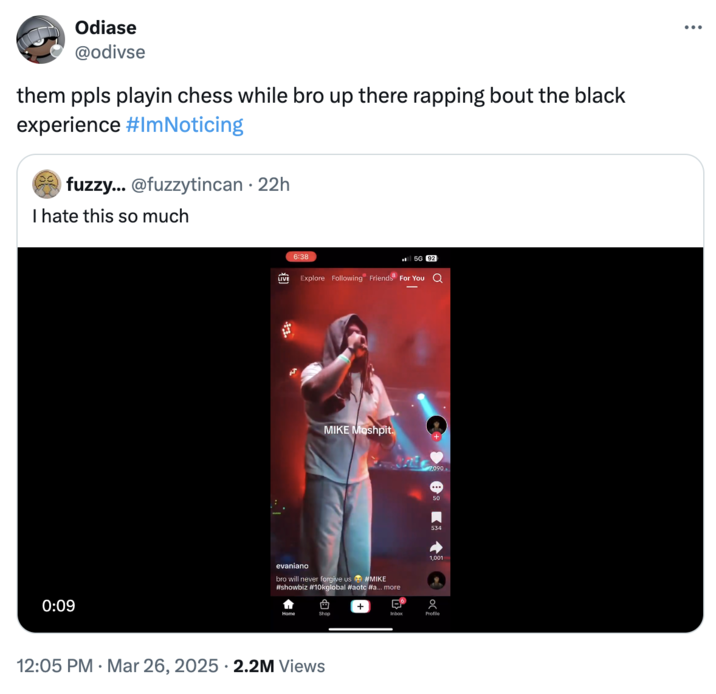This screenshot has height=694, width=716.
Task: Tap the TikTok Inbox icon
Action: click(397, 606)
